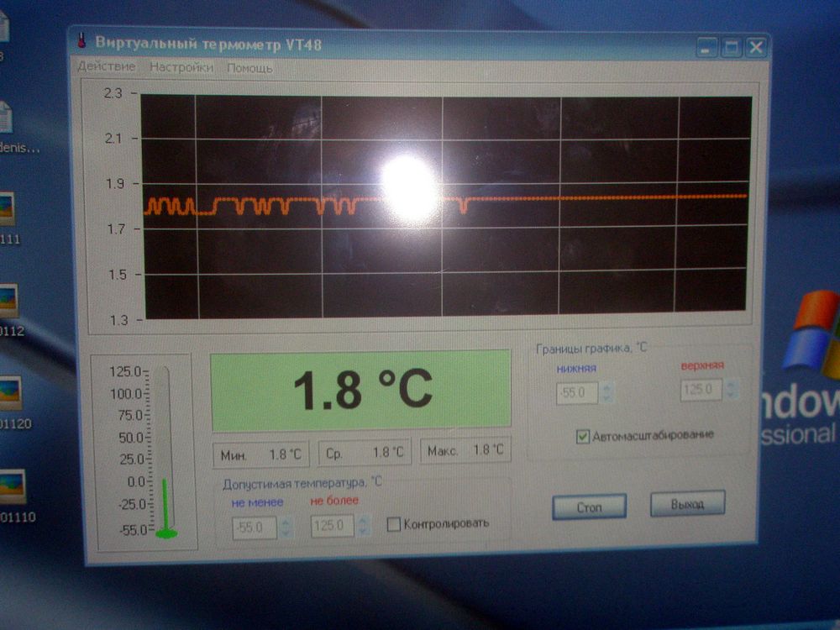Select the desktop image icon labeled 0112

tap(7, 301)
